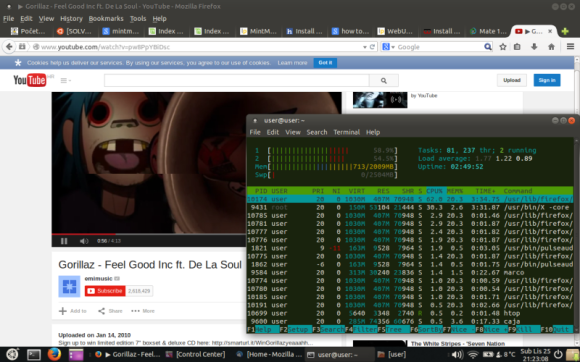Open Learn more cookie link

(292, 63)
